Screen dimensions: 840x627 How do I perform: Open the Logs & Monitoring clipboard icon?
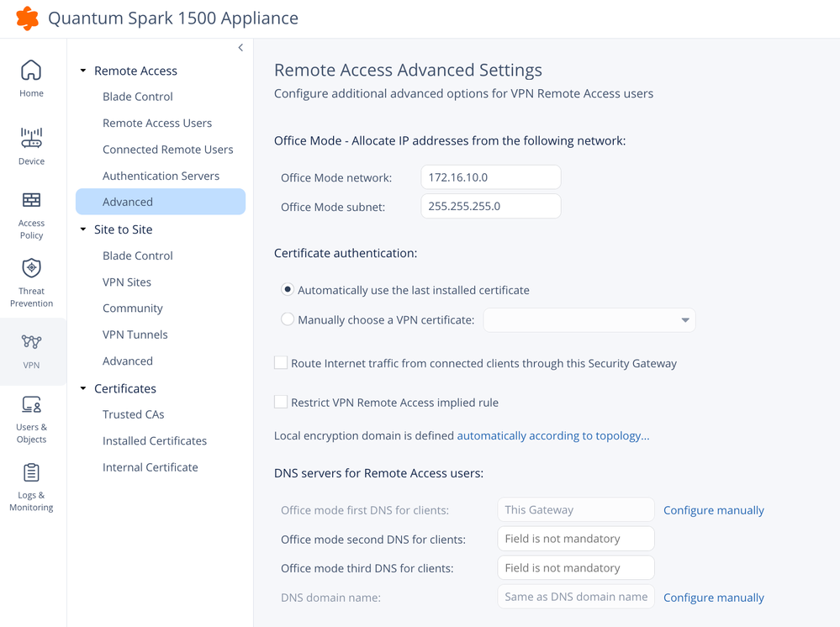31,473
